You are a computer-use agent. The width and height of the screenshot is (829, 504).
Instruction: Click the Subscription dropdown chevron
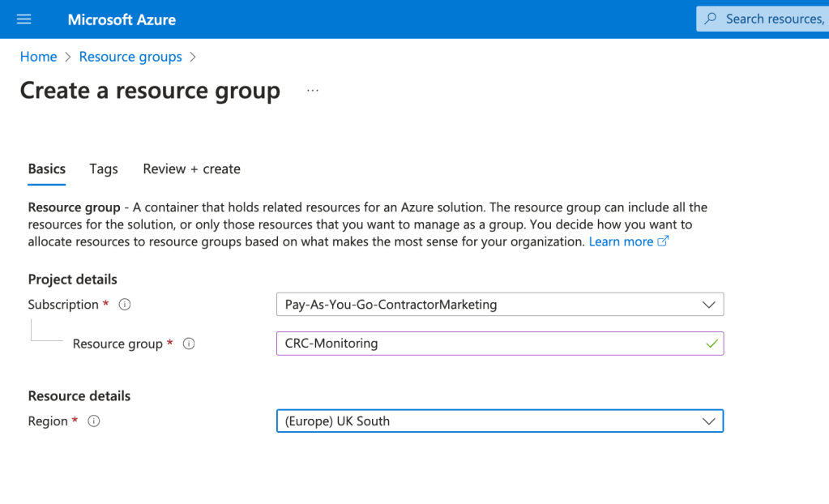tap(708, 305)
